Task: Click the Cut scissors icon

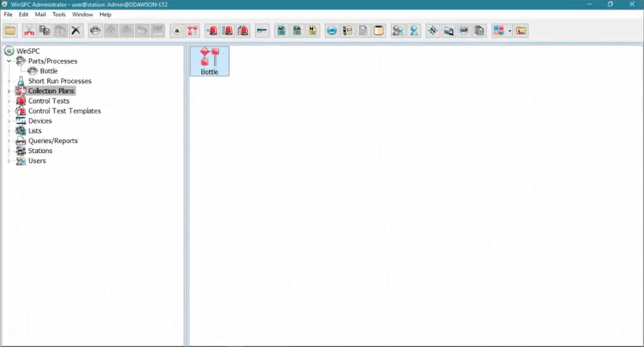Action: coord(29,30)
